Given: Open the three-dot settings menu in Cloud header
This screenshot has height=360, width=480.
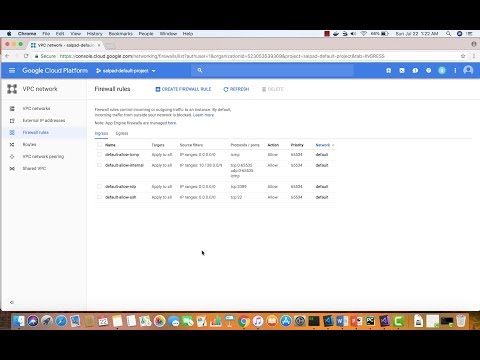Looking at the screenshot, I should (455, 71).
